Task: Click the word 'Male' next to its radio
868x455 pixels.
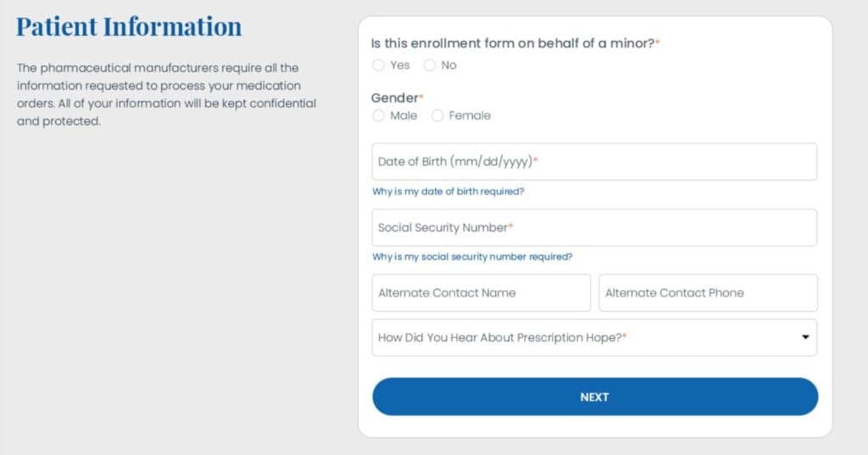Action: 403,116
